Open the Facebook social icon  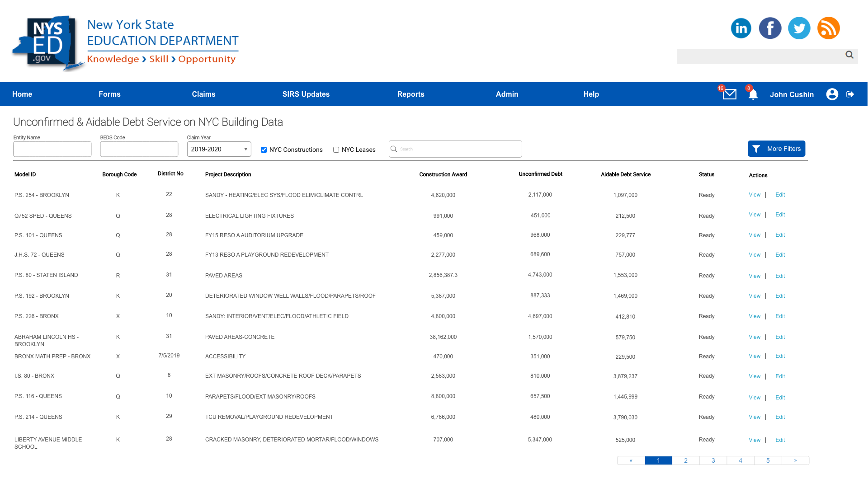pyautogui.click(x=770, y=28)
